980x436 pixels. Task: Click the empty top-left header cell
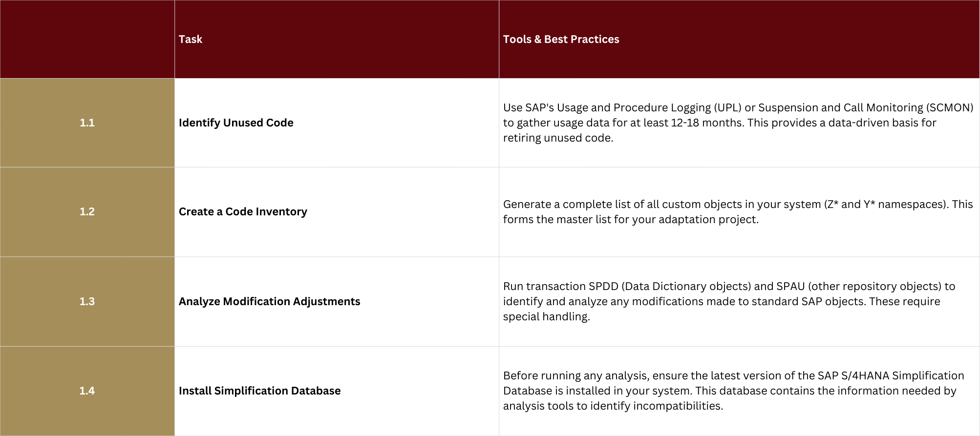tap(87, 40)
